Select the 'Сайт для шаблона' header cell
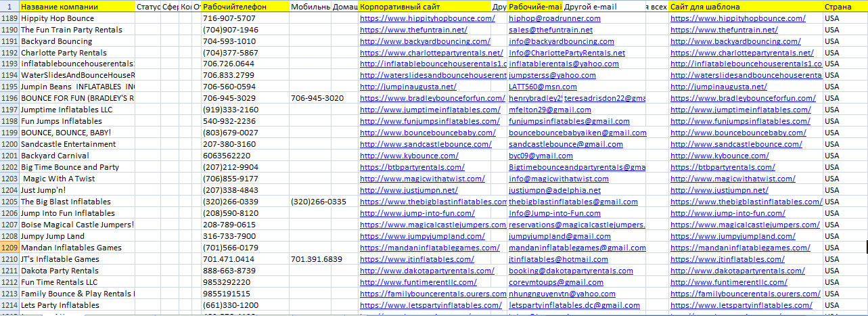Image resolution: width=868 pixels, height=316 pixels. coord(746,6)
